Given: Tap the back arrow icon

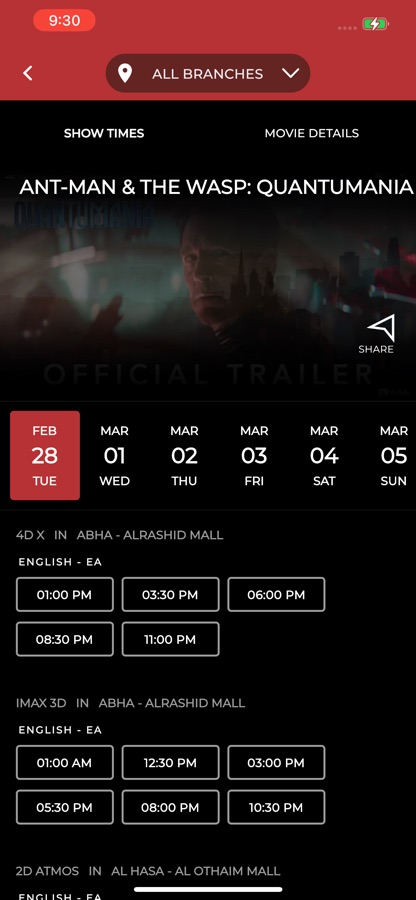Looking at the screenshot, I should (28, 73).
